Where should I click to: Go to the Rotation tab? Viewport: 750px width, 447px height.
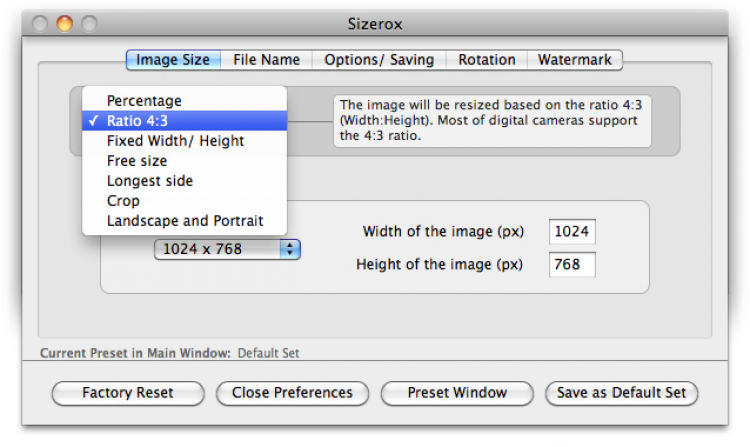(487, 60)
